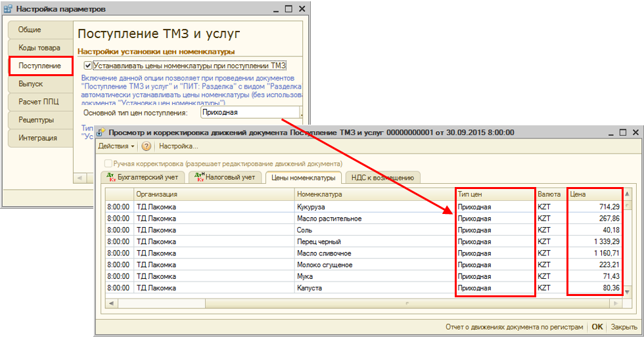Click the document movements window title icon
Viewport: 644px width, 338px height.
click(x=101, y=133)
